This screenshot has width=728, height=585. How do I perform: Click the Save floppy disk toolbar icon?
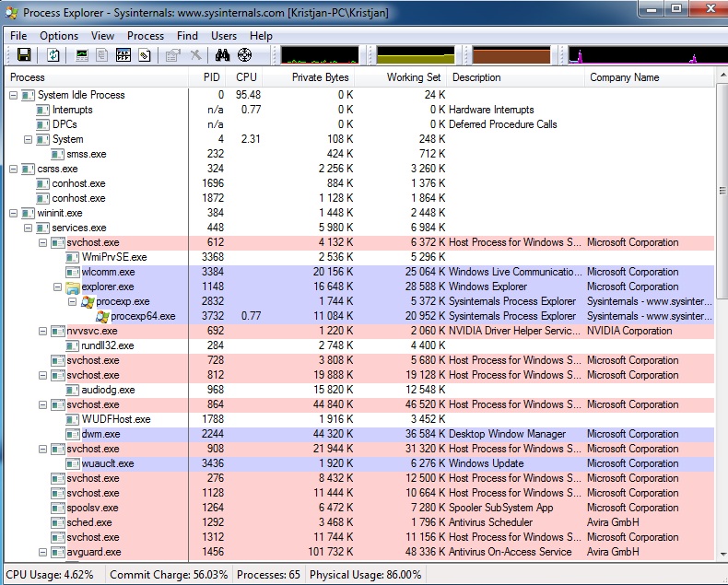tap(24, 54)
